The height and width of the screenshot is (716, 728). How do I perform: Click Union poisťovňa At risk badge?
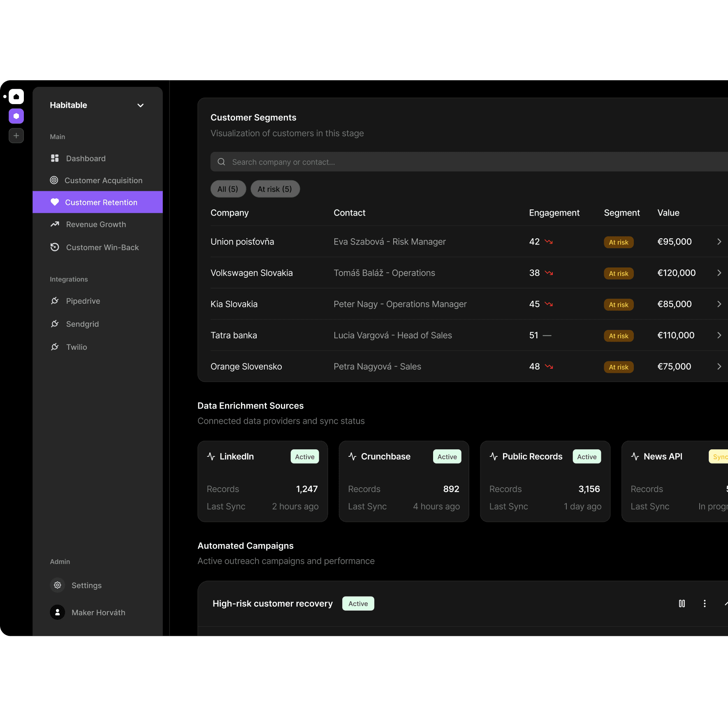tap(619, 242)
